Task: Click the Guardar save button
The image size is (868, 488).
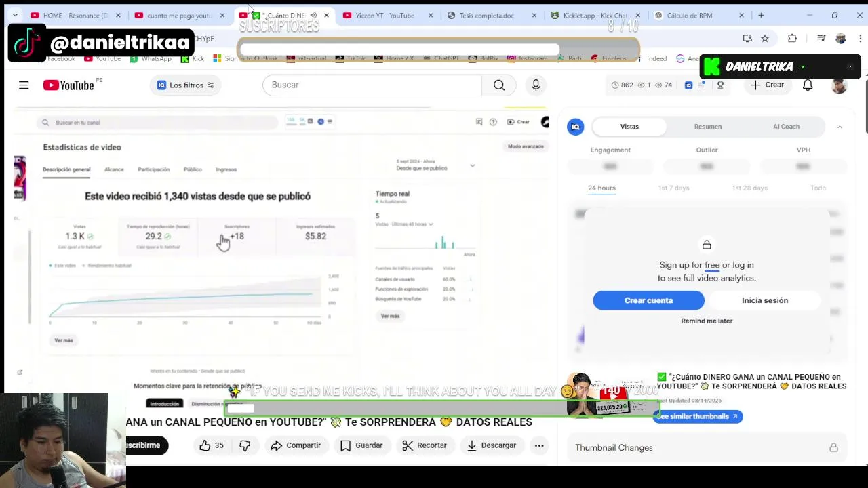Action: 361,445
